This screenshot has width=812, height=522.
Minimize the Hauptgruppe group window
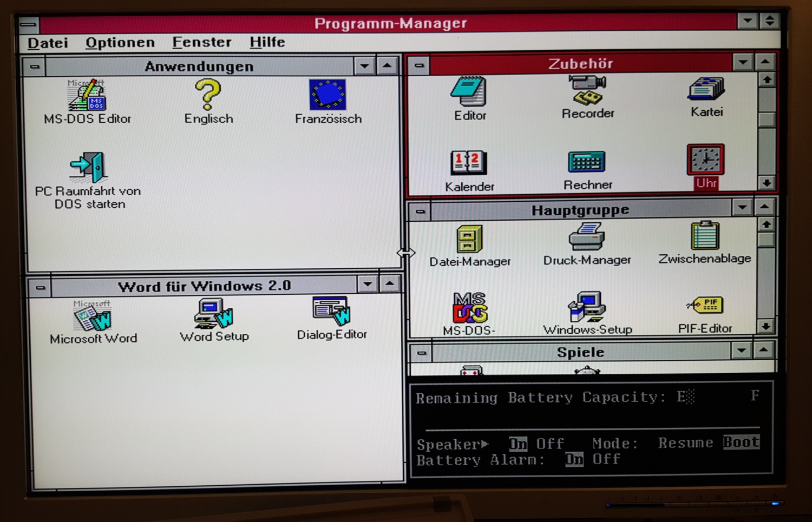pyautogui.click(x=742, y=207)
